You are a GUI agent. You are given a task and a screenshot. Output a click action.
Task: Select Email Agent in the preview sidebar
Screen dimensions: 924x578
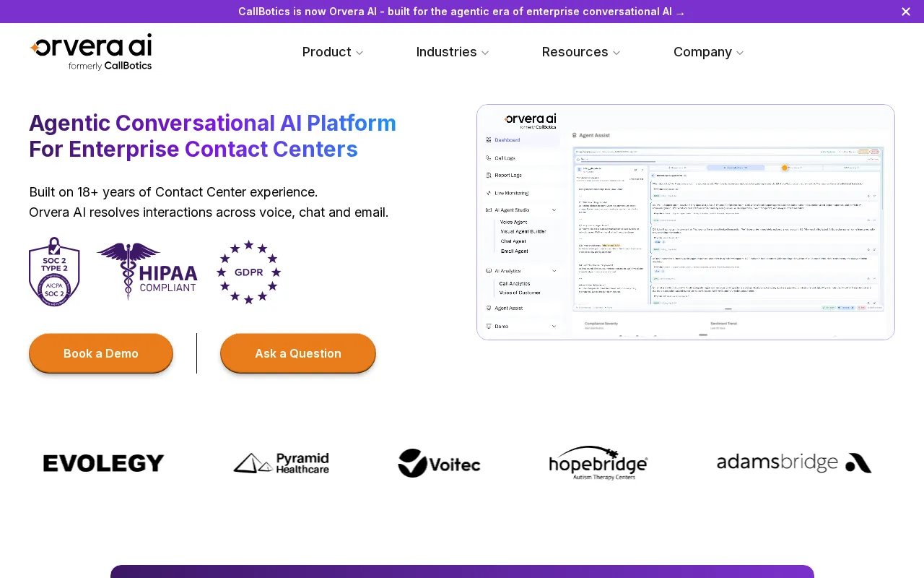[515, 251]
